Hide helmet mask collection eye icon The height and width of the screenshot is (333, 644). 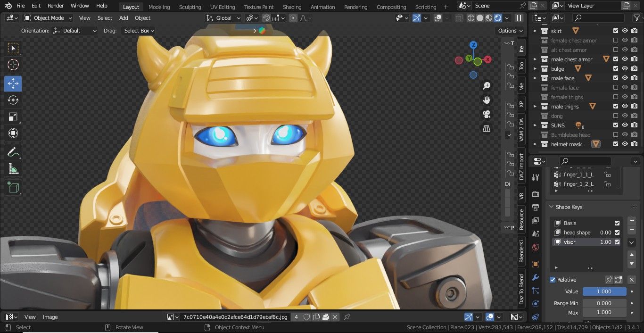(625, 144)
